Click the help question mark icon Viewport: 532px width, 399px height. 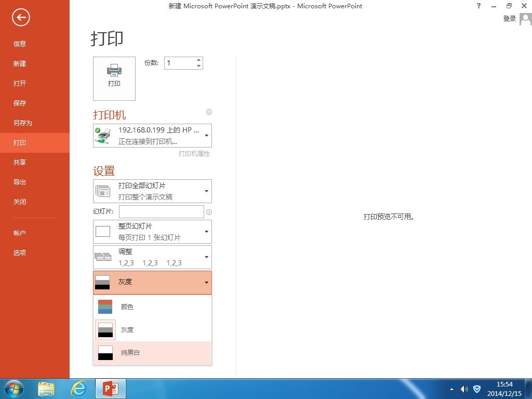coord(478,6)
